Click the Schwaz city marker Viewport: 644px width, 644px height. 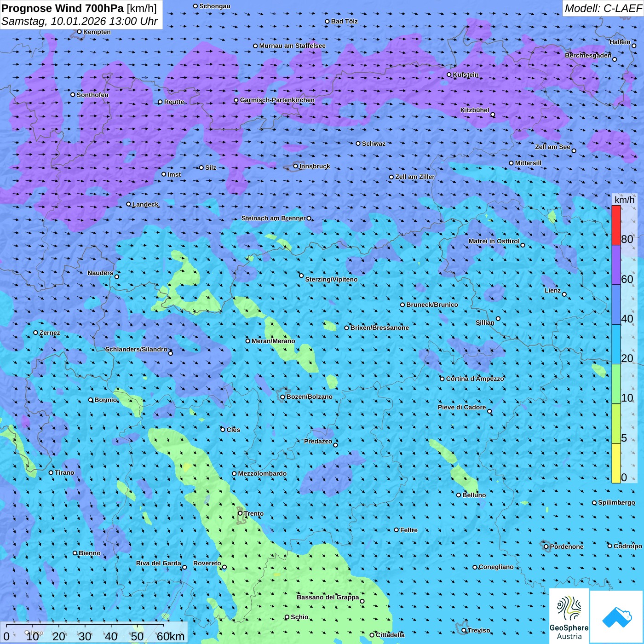tap(358, 144)
